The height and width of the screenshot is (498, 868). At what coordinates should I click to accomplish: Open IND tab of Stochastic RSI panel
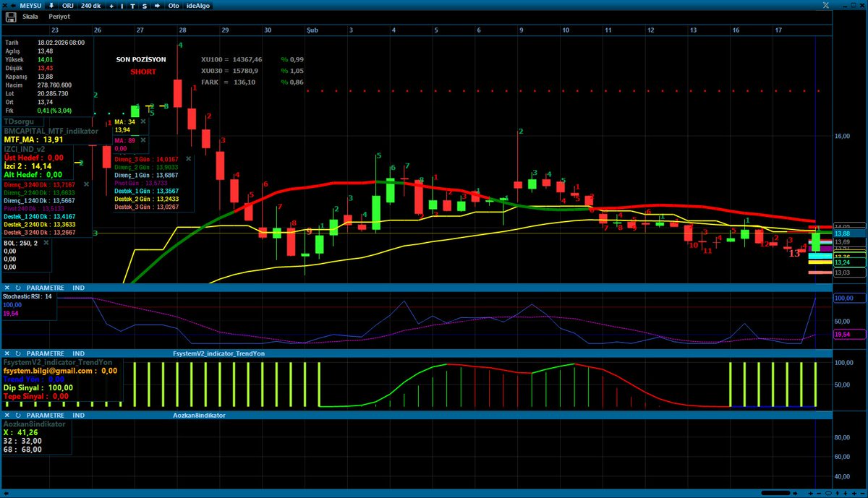[x=79, y=288]
